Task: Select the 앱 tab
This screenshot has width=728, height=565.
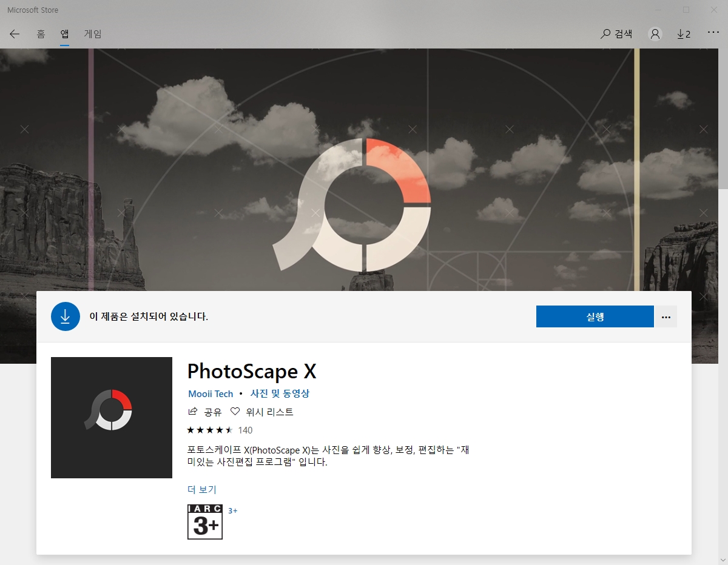Action: click(x=64, y=34)
